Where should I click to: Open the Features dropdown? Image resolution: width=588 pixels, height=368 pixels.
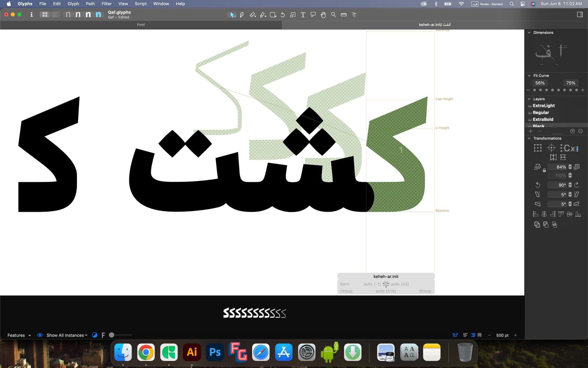(19, 335)
